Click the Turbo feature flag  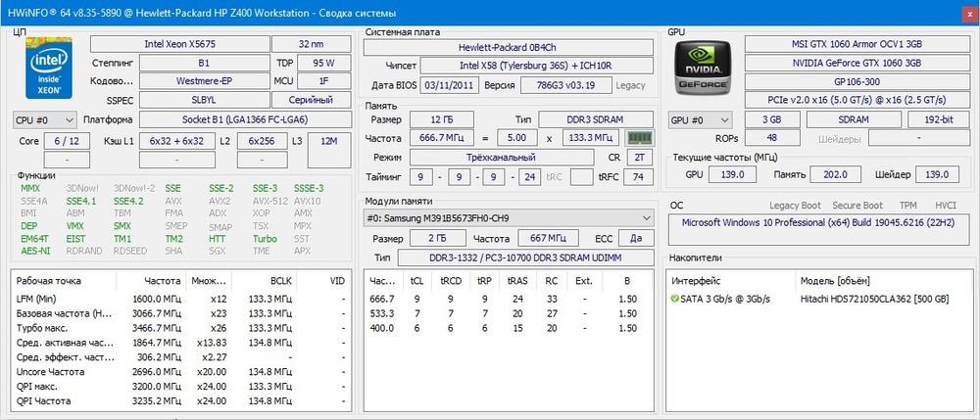click(265, 239)
